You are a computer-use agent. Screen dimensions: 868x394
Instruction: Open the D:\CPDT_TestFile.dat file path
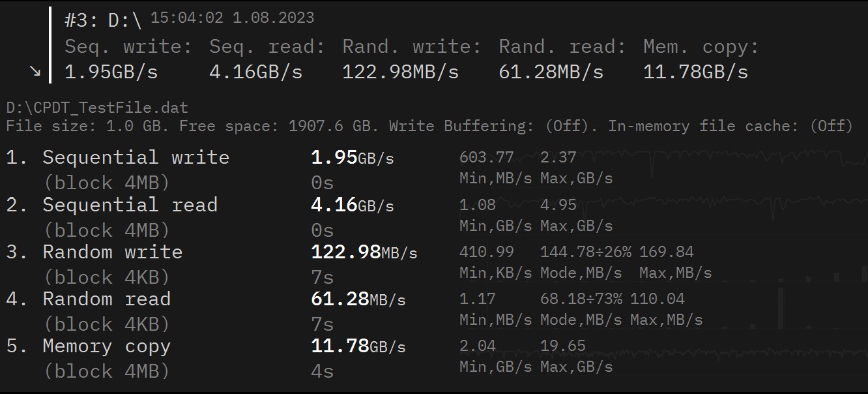pyautogui.click(x=97, y=108)
